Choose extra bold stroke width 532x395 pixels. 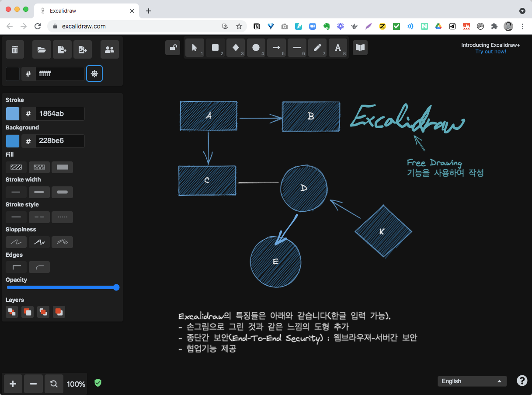pyautogui.click(x=62, y=192)
